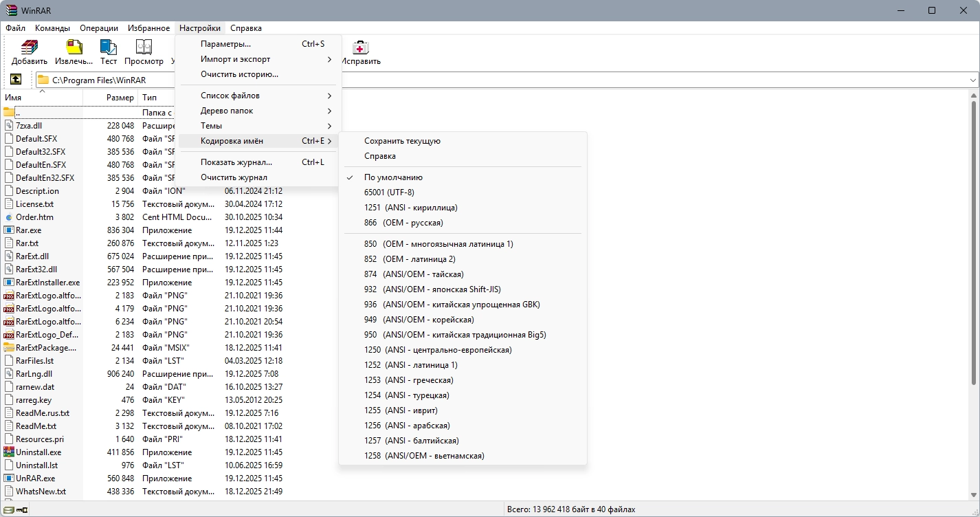Select the Uninstall.exe file icon
This screenshot has height=517, width=980.
(9, 452)
